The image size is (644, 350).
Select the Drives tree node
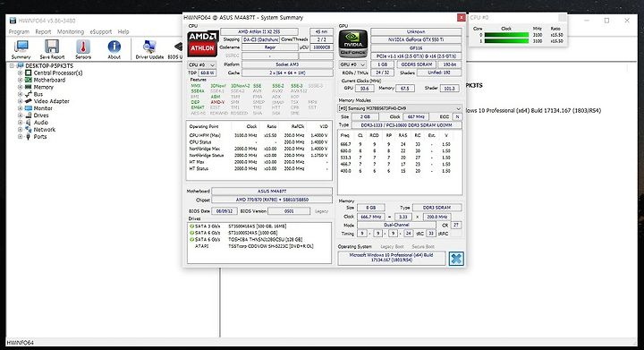41,115
